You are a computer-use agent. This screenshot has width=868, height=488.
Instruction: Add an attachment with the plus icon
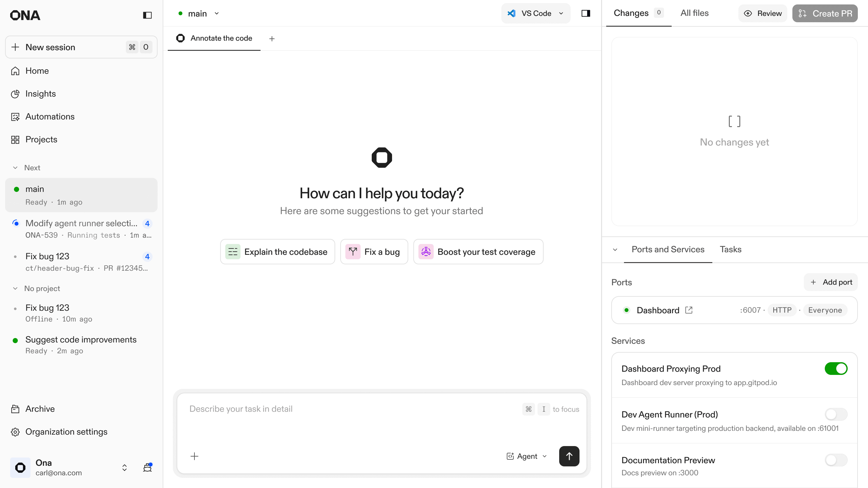[195, 456]
